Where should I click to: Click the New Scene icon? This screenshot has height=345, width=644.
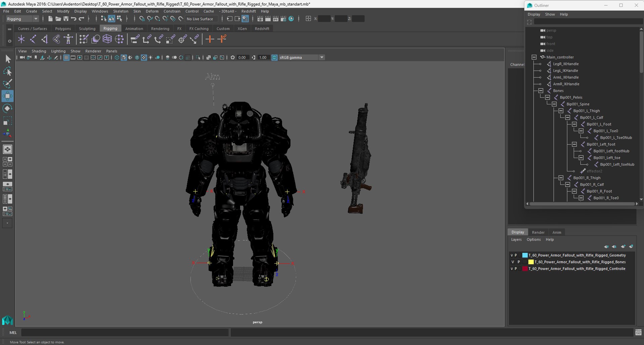50,19
